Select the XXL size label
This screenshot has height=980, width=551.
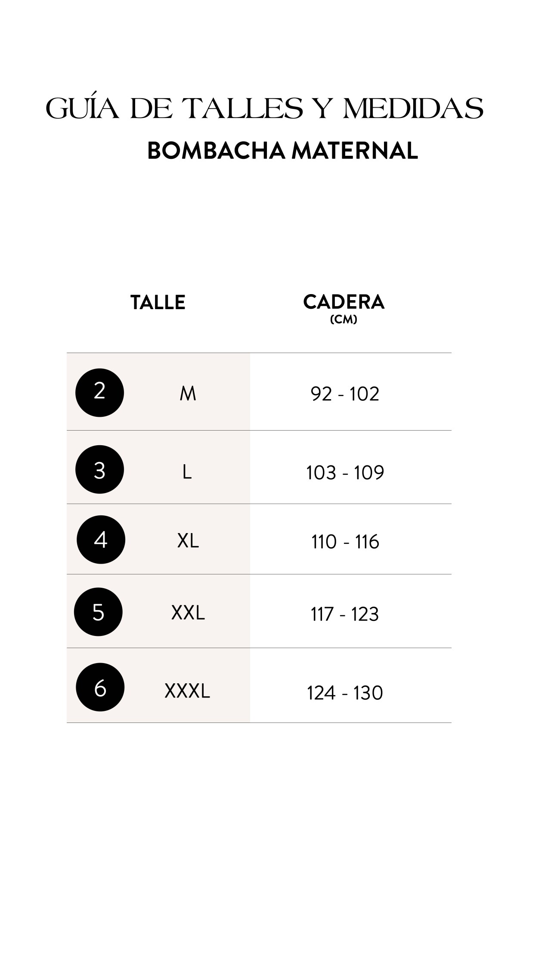[x=188, y=613]
